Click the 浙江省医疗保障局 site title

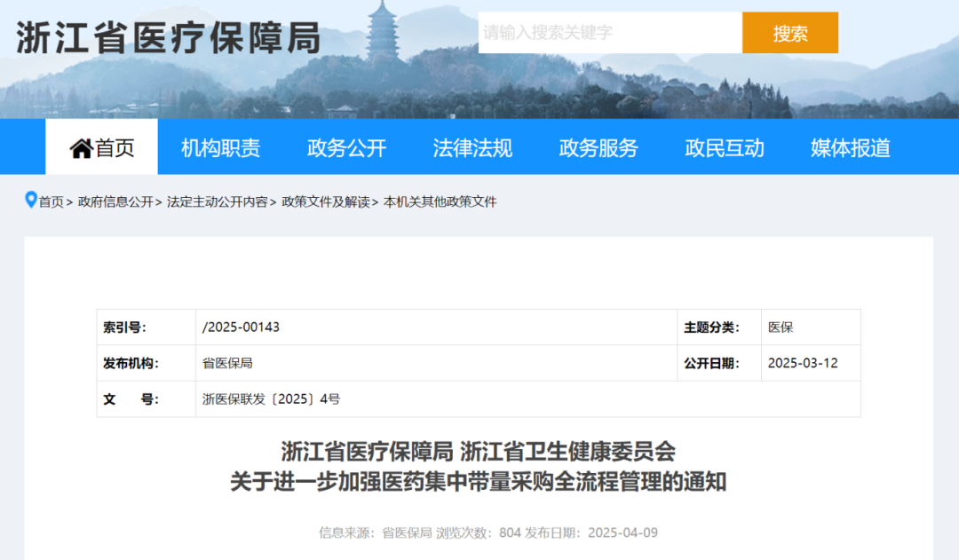(169, 38)
